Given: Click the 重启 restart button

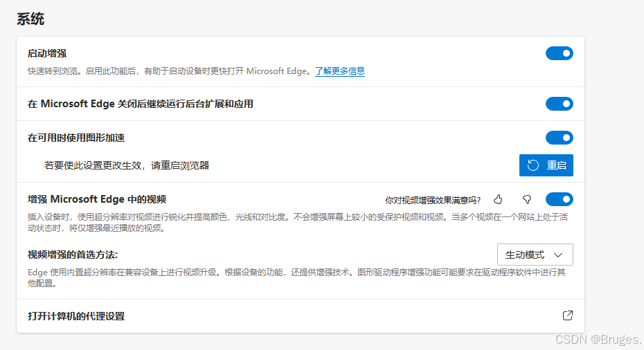Looking at the screenshot, I should (546, 165).
